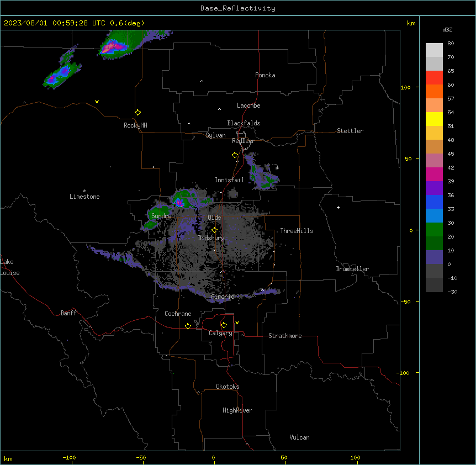
Task: Click the green 30 dBZ legend swatch
Action: click(x=434, y=230)
